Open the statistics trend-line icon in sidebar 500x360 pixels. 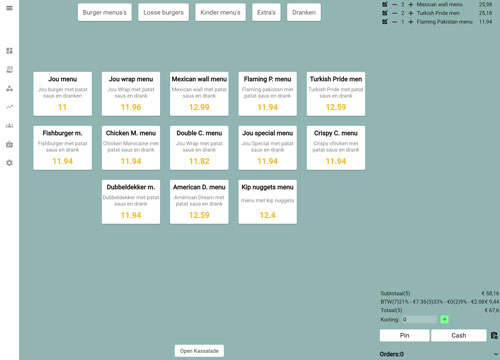coord(9,107)
